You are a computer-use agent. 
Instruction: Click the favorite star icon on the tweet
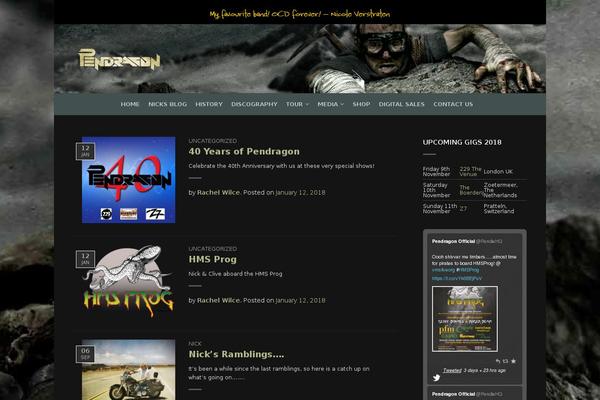coord(513,361)
